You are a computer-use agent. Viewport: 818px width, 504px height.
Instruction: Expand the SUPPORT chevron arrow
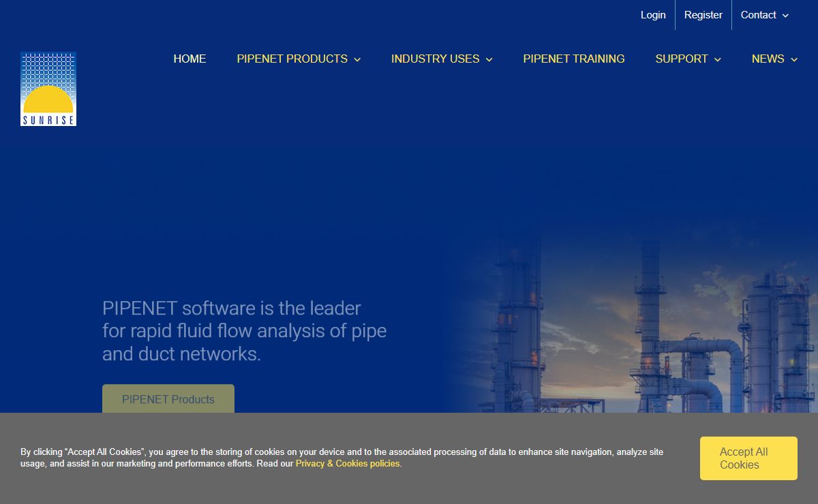[x=717, y=60]
